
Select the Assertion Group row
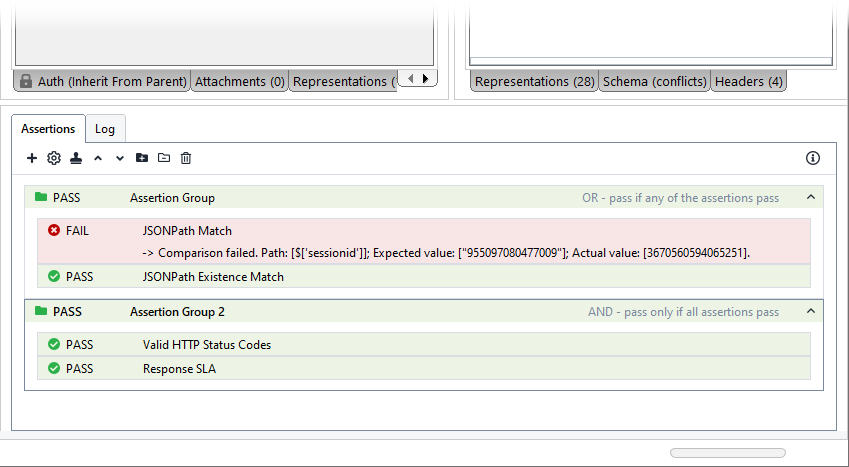(424, 197)
